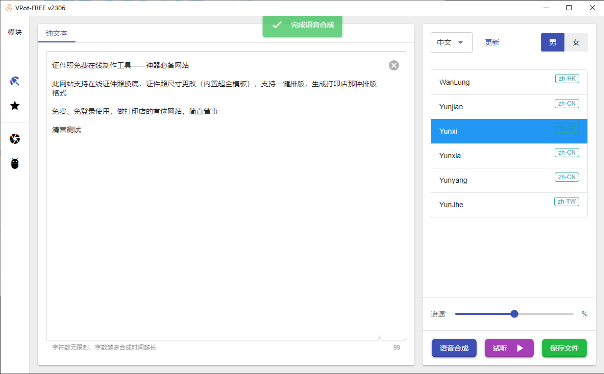Open the camera shutter icon in sidebar
The width and height of the screenshot is (604, 374).
(15, 139)
